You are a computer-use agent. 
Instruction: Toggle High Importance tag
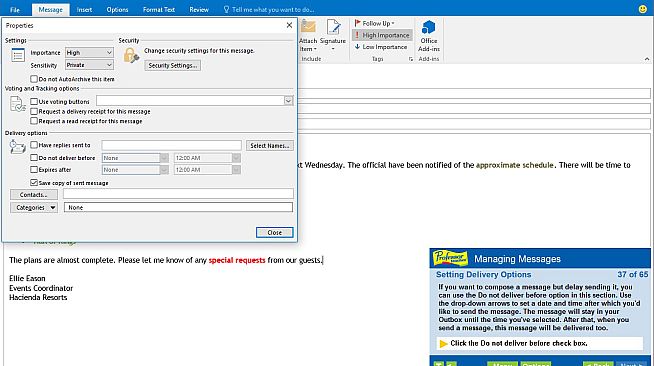(x=382, y=35)
